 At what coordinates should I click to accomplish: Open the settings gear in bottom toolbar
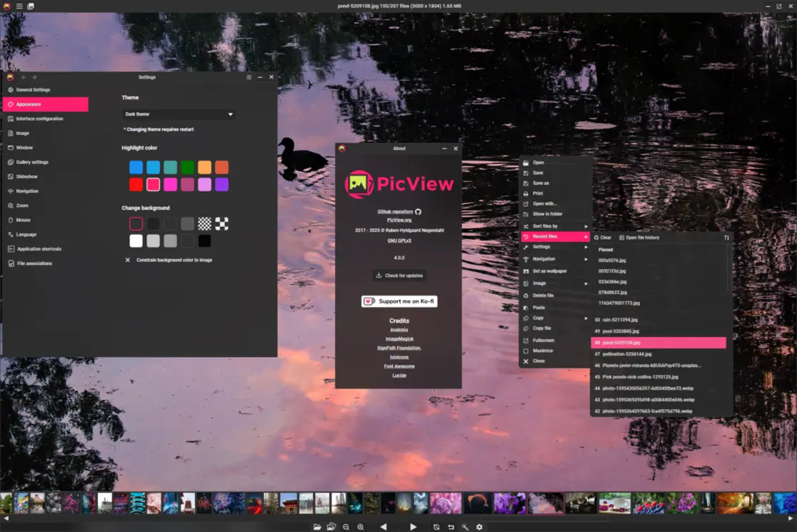point(479,526)
